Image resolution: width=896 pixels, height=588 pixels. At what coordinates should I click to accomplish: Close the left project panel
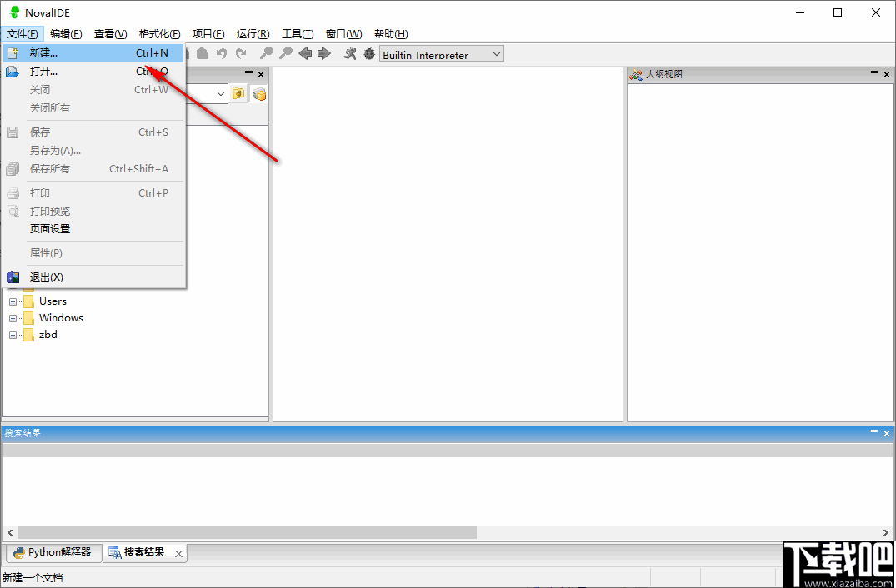(x=261, y=74)
